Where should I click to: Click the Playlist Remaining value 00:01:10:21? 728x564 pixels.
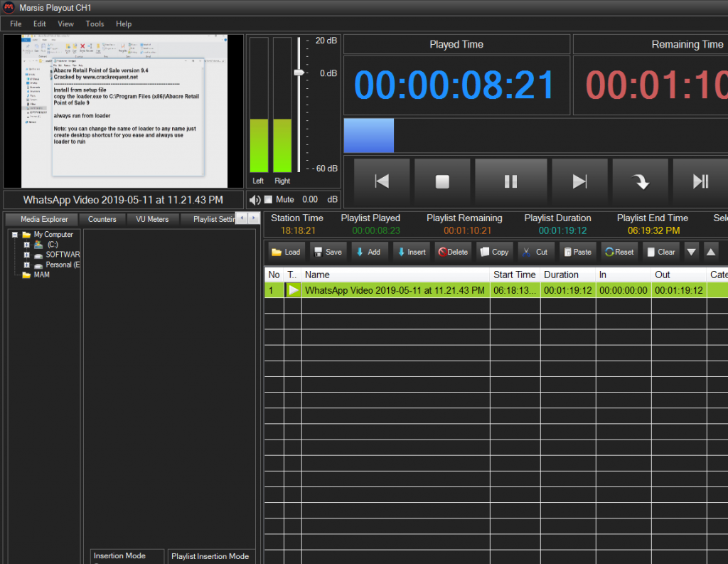coord(467,230)
